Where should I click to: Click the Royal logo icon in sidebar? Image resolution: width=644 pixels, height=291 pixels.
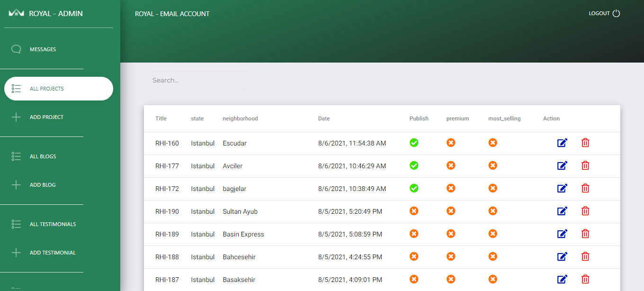point(16,13)
